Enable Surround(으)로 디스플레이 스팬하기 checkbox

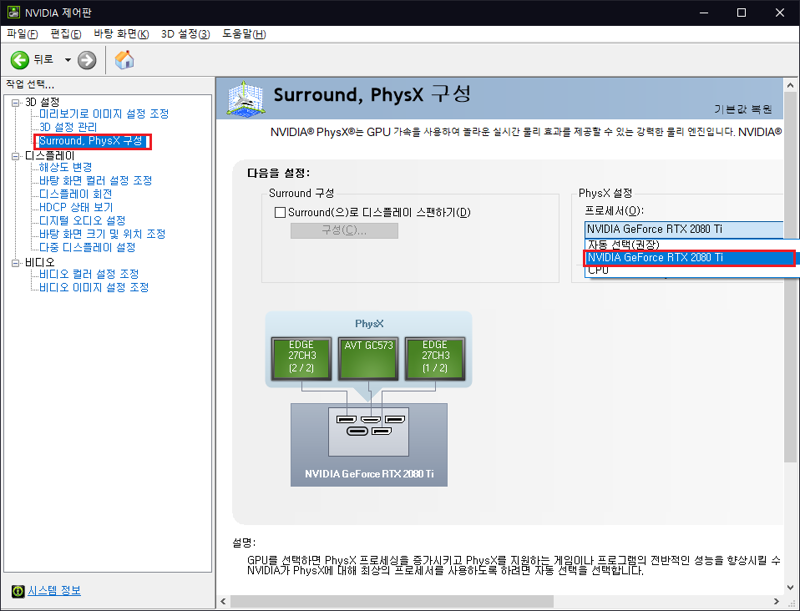pos(280,212)
